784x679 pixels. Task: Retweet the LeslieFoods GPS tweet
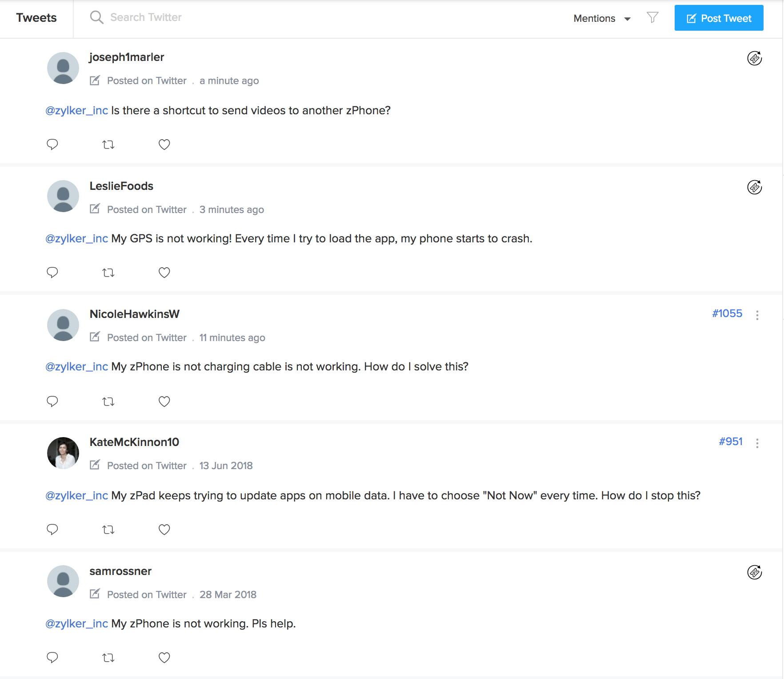tap(108, 273)
